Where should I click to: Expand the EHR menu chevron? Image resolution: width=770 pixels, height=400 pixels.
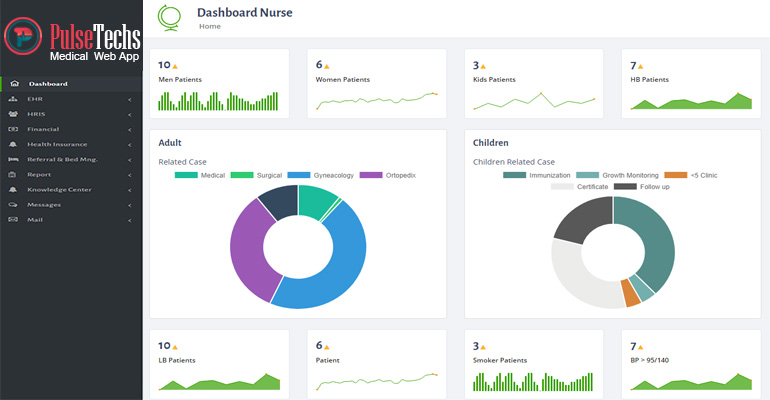[130, 100]
